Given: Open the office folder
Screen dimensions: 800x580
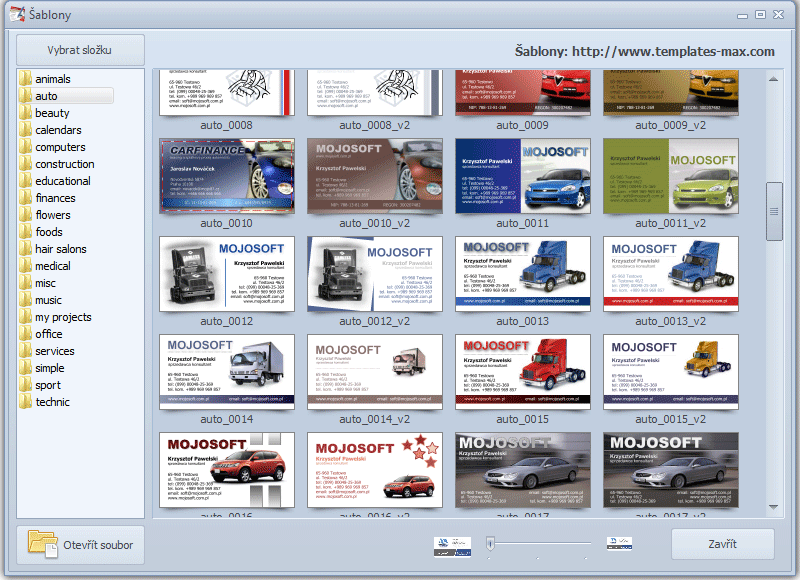Looking at the screenshot, I should (x=41, y=334).
